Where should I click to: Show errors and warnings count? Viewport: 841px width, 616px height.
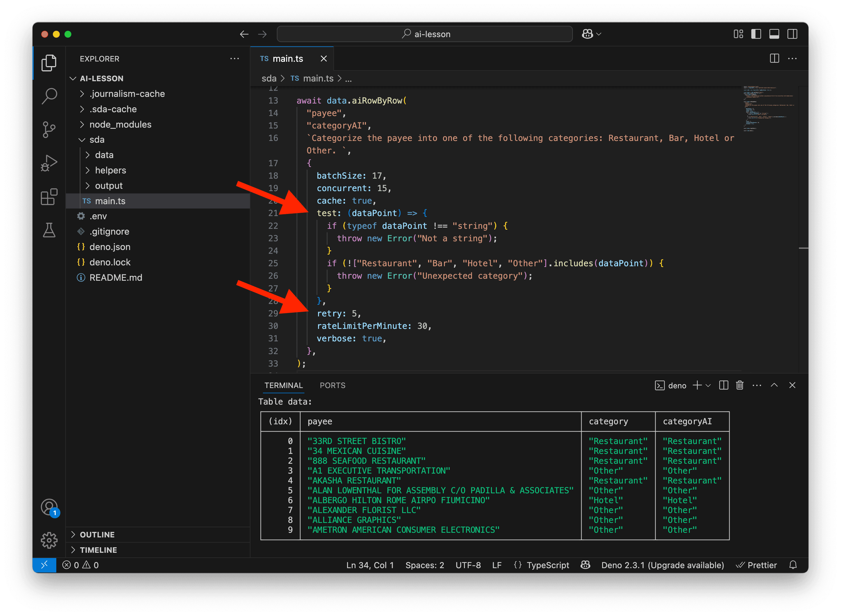(x=81, y=565)
